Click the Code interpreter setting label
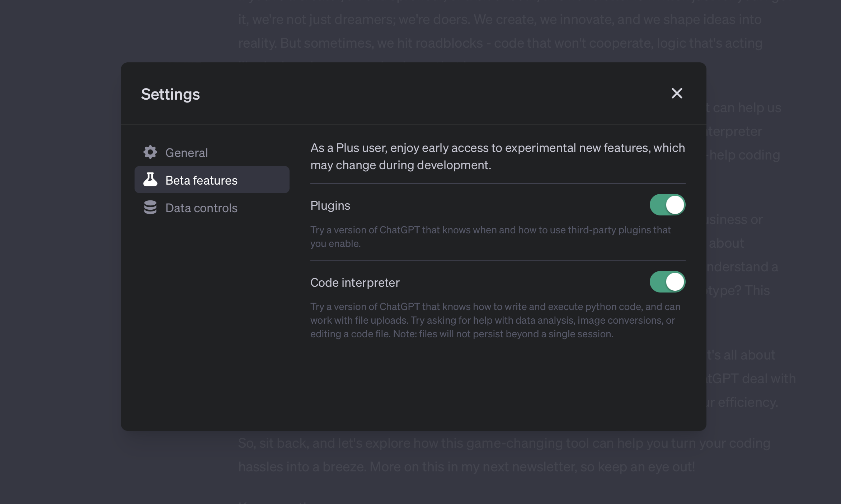The image size is (841, 504). tap(355, 282)
